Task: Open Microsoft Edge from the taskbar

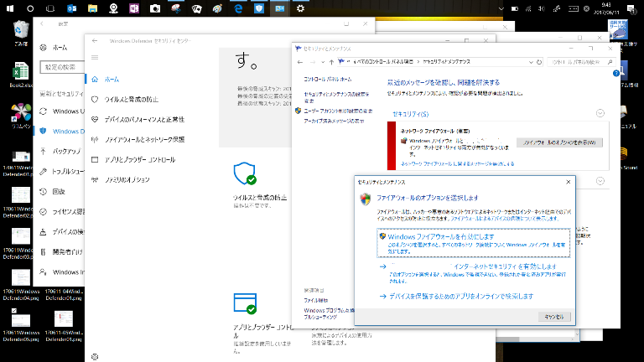Action: click(x=238, y=8)
